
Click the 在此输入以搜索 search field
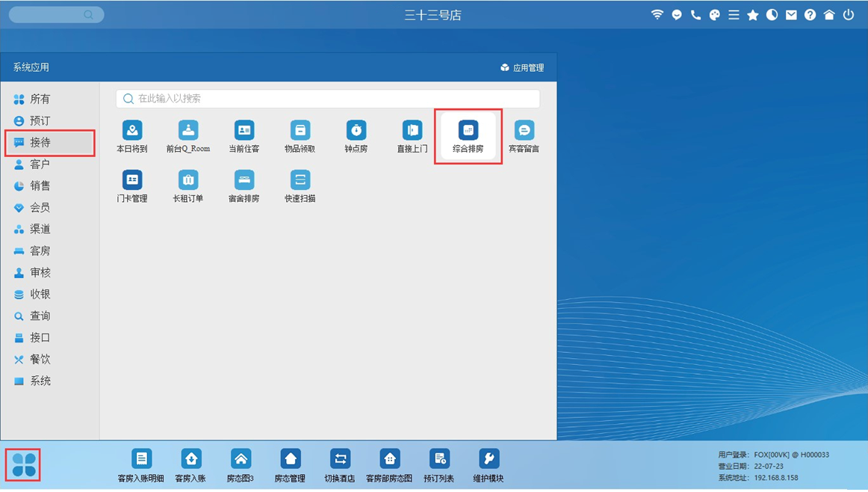point(329,99)
